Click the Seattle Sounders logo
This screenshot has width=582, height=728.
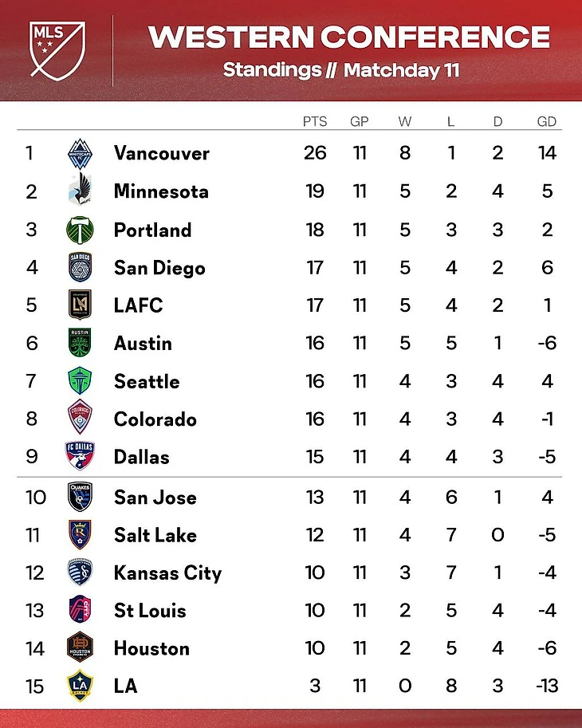pos(80,381)
